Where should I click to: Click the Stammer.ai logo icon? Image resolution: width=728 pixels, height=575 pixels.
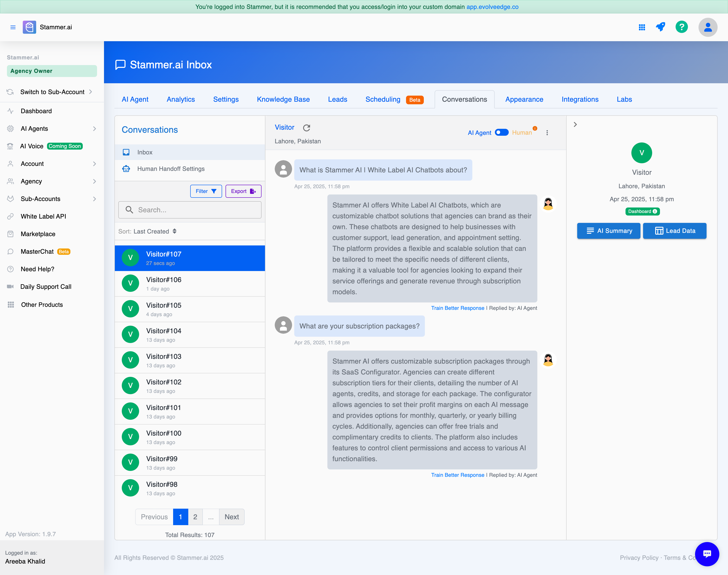coord(29,27)
